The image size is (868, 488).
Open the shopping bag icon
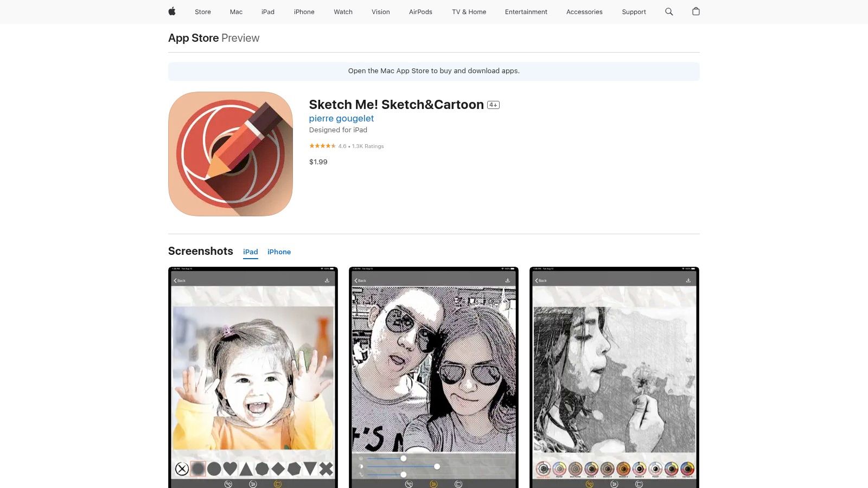696,11
